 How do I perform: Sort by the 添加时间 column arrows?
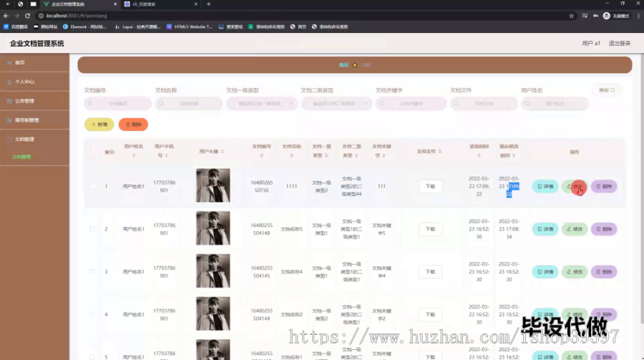pos(479,156)
